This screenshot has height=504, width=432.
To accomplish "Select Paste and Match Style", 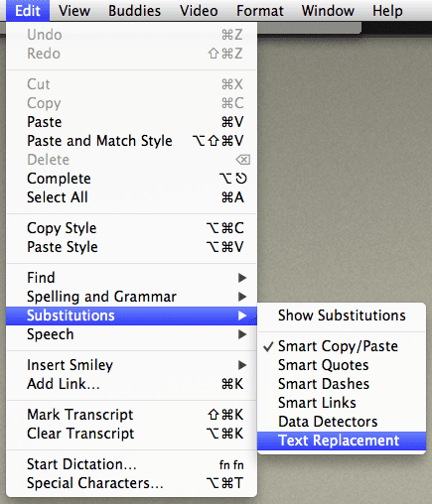I will click(131, 141).
